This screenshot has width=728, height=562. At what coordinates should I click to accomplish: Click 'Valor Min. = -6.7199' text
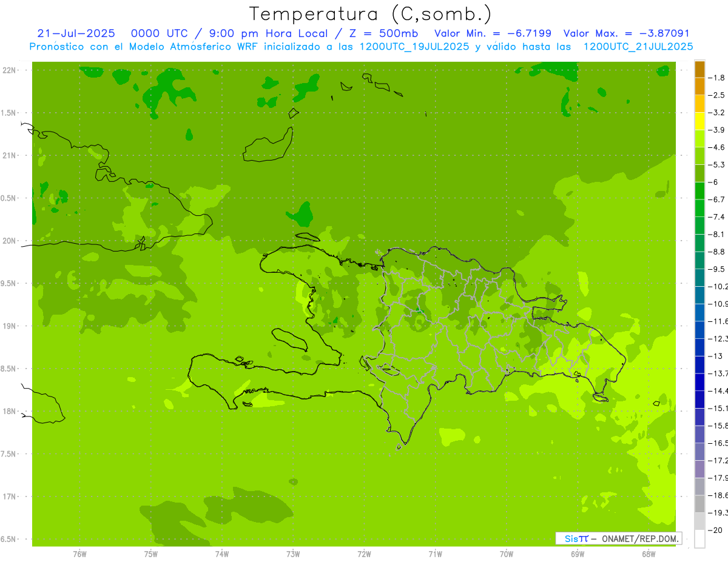point(493,33)
